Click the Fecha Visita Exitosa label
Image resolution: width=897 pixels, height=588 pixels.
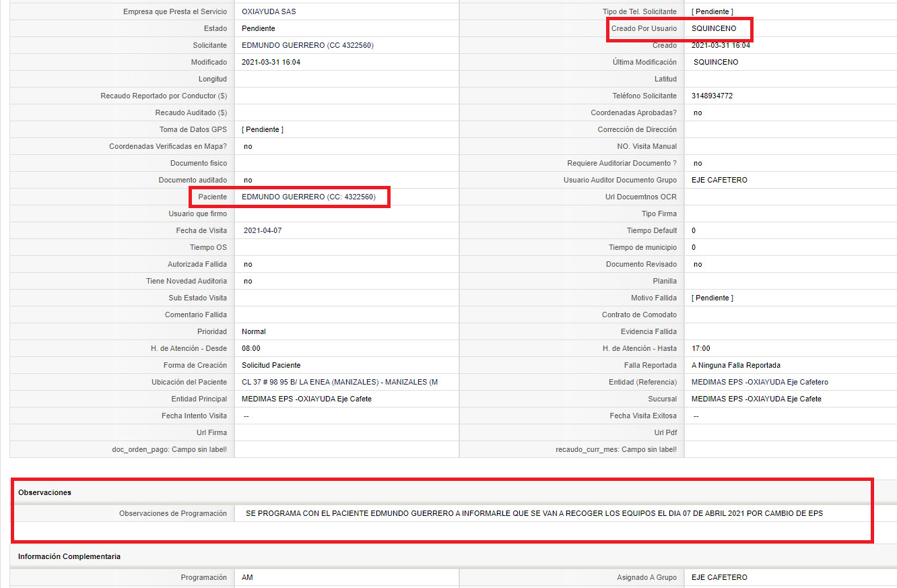click(x=643, y=416)
